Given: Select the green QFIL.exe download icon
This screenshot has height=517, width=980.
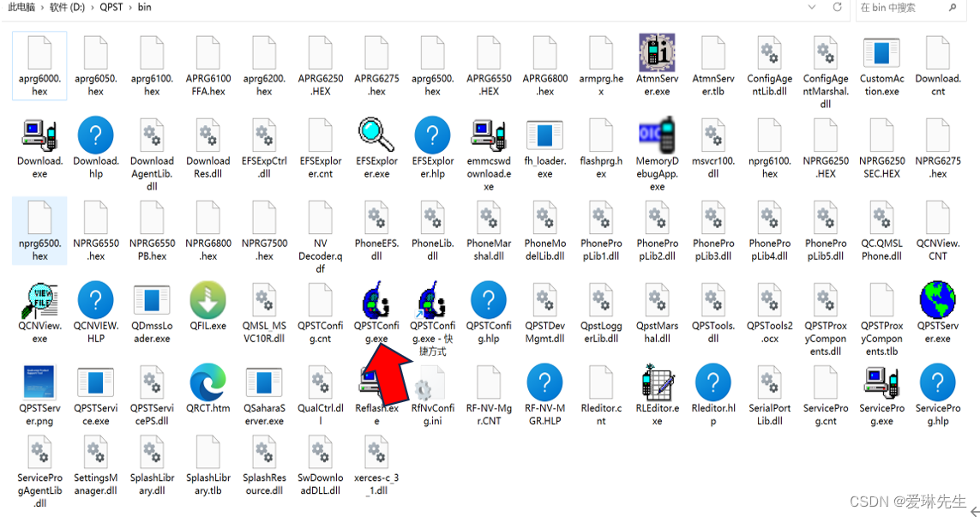Looking at the screenshot, I should coord(208,300).
